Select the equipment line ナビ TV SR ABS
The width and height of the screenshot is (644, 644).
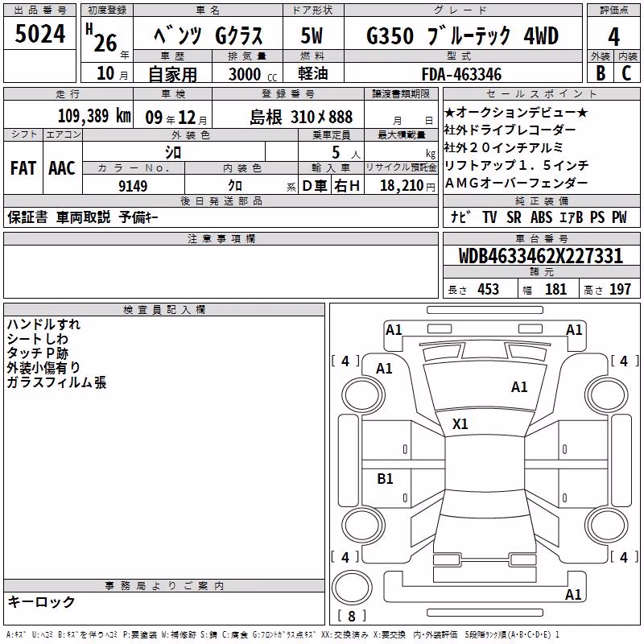[x=539, y=217]
